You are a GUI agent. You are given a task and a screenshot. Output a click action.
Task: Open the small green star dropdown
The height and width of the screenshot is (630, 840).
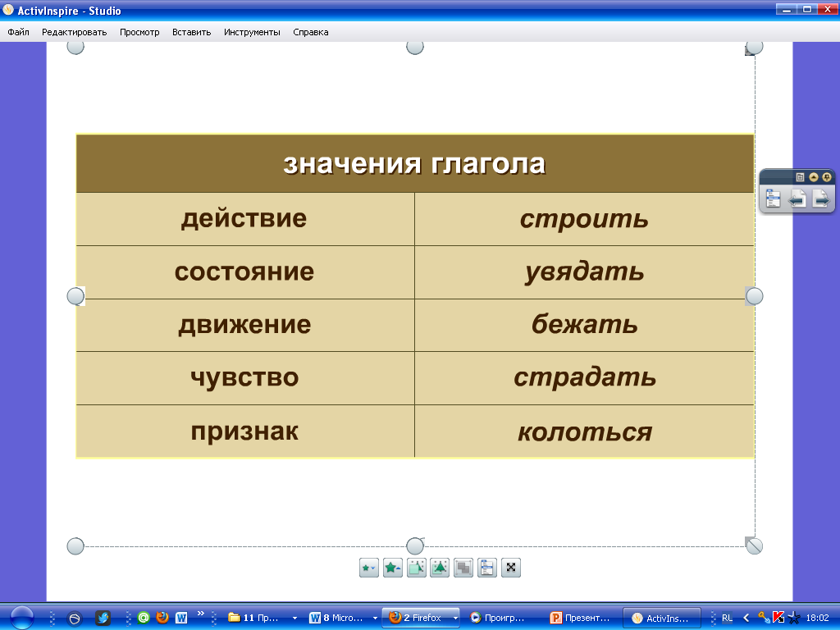point(368,568)
